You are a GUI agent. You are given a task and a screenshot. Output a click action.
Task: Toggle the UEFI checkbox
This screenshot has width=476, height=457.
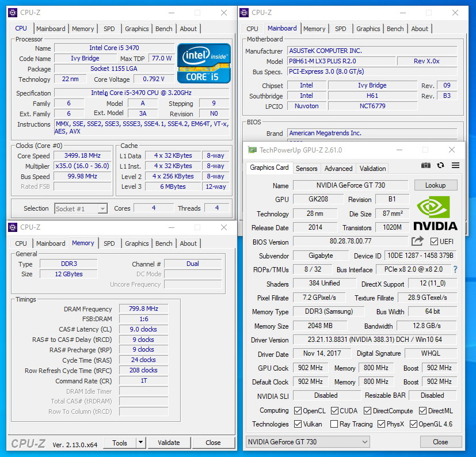pyautogui.click(x=435, y=241)
